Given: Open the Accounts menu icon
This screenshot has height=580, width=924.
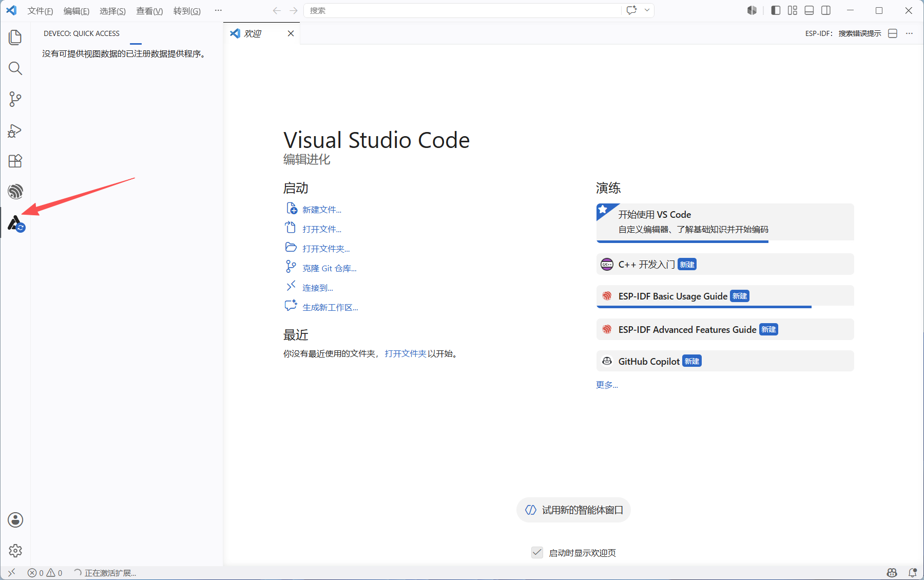Looking at the screenshot, I should coord(15,520).
